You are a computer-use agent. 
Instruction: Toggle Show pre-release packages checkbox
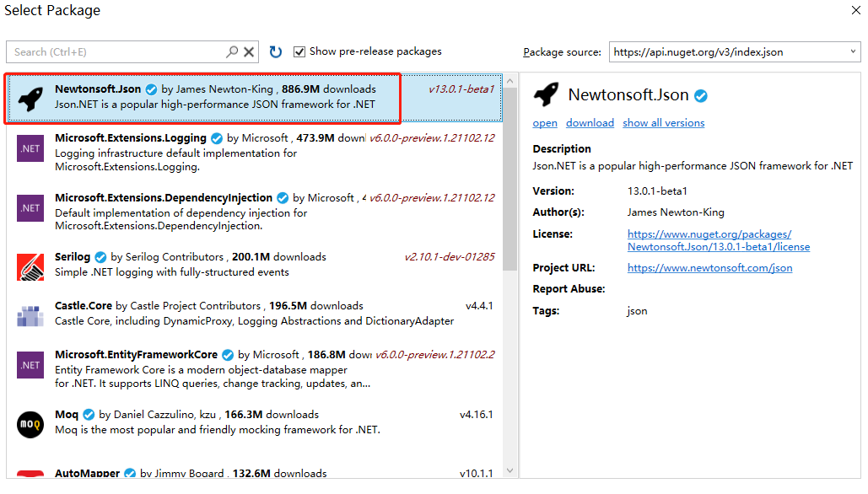tap(299, 51)
